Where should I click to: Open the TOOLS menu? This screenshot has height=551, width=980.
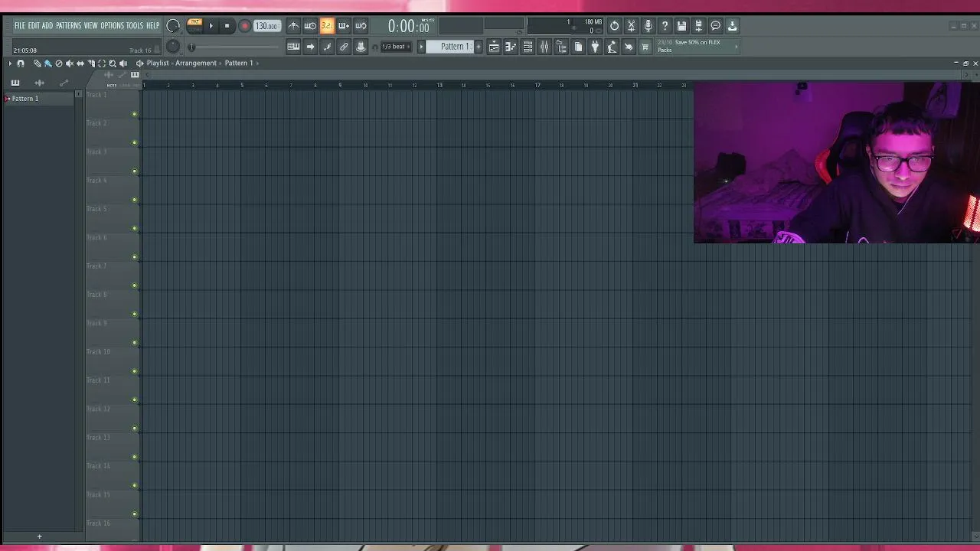tap(135, 26)
